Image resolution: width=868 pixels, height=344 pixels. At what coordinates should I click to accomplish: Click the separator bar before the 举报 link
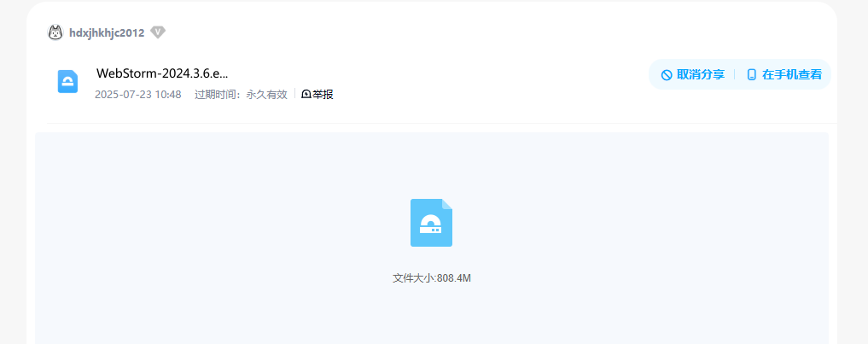[x=294, y=94]
